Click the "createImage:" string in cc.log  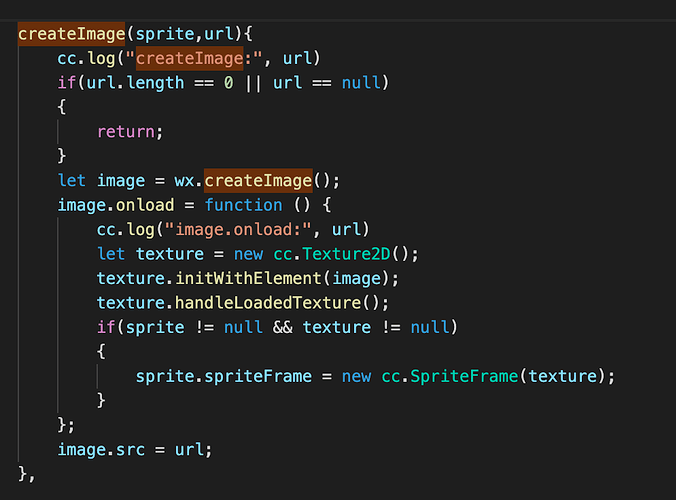208,58
